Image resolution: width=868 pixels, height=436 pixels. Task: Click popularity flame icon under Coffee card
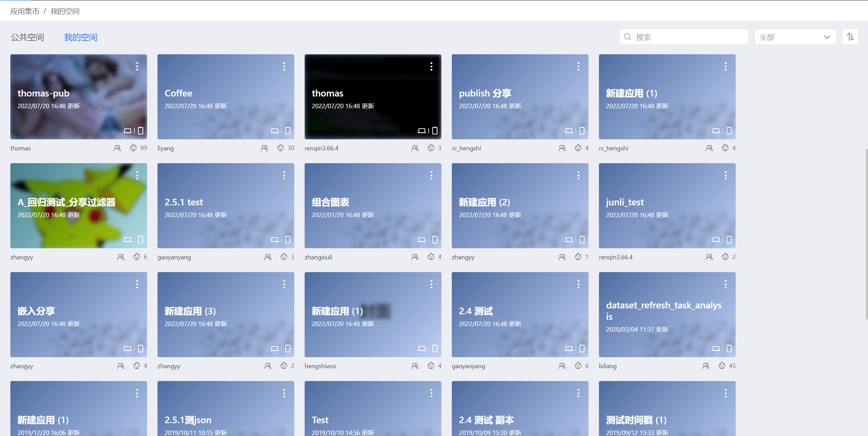[x=280, y=148]
